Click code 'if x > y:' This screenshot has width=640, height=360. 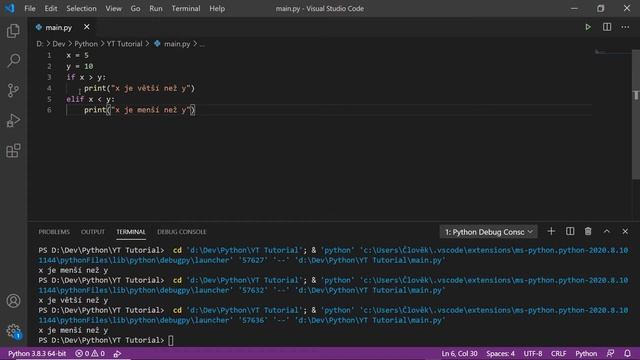point(86,77)
